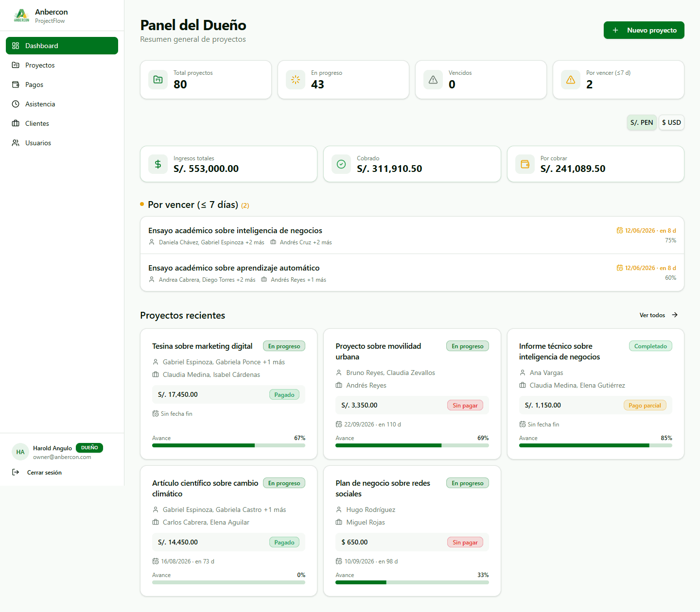Click the 67% progress bar on Tesina card
Viewport: 700px width, 612px height.
coord(228,445)
